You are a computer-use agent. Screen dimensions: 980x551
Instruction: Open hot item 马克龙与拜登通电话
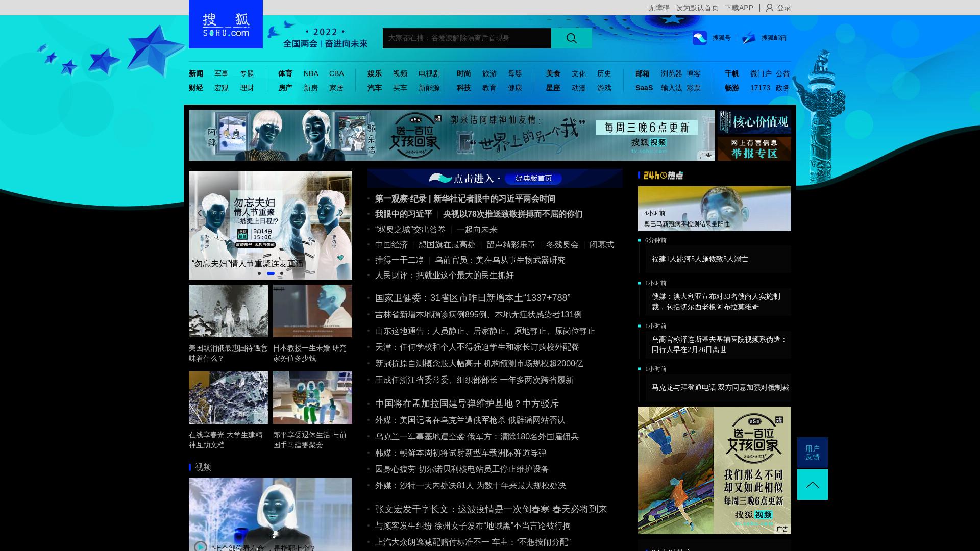(720, 387)
